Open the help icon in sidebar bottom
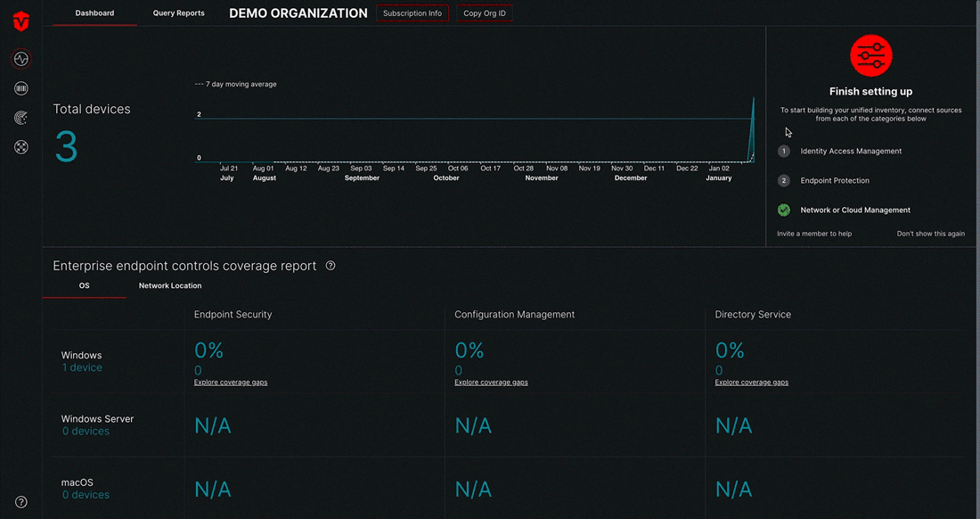This screenshot has width=980, height=519. click(21, 502)
